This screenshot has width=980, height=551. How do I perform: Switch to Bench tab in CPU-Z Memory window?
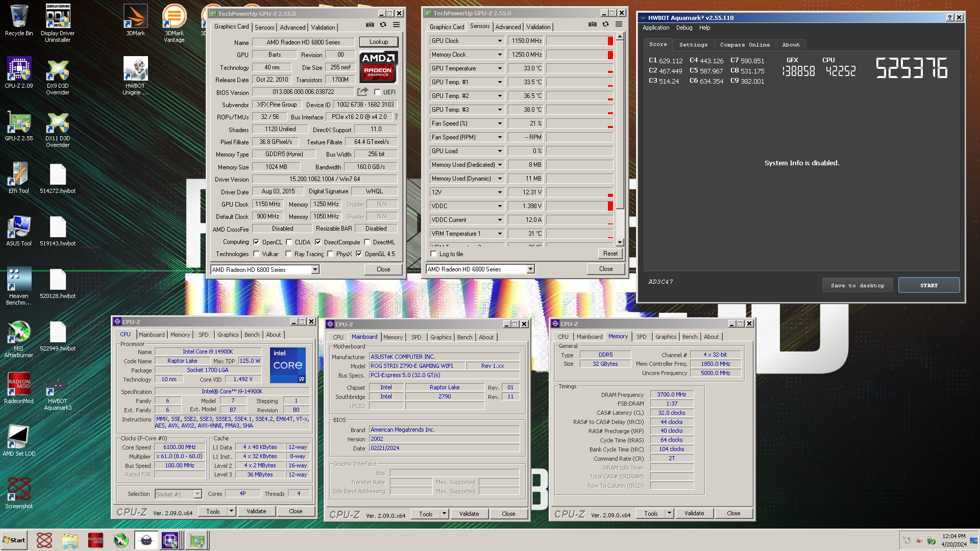(690, 337)
